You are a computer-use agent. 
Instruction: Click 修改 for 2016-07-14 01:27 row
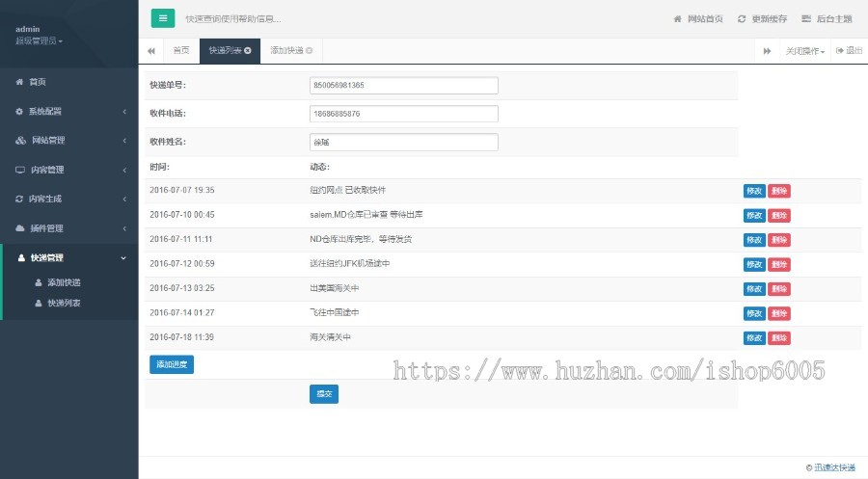pos(754,313)
